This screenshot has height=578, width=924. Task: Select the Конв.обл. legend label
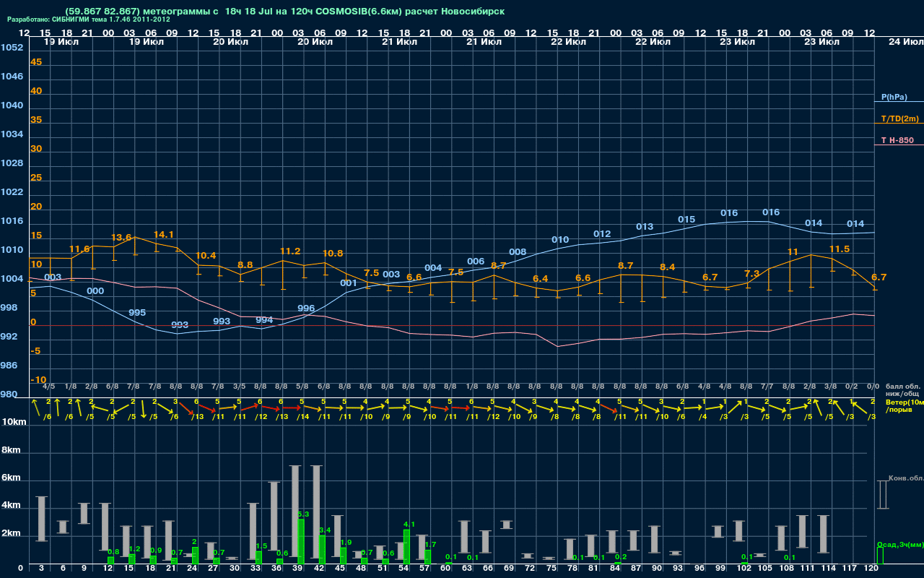(x=905, y=478)
